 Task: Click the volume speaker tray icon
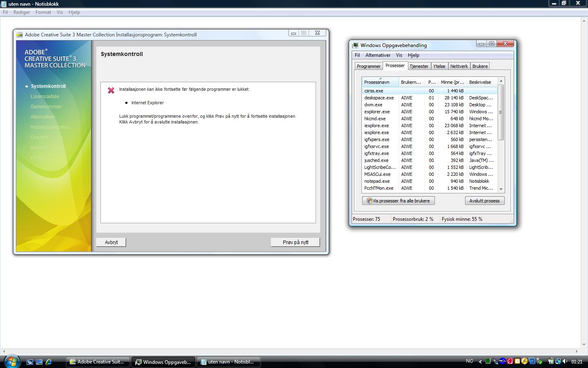pos(565,361)
